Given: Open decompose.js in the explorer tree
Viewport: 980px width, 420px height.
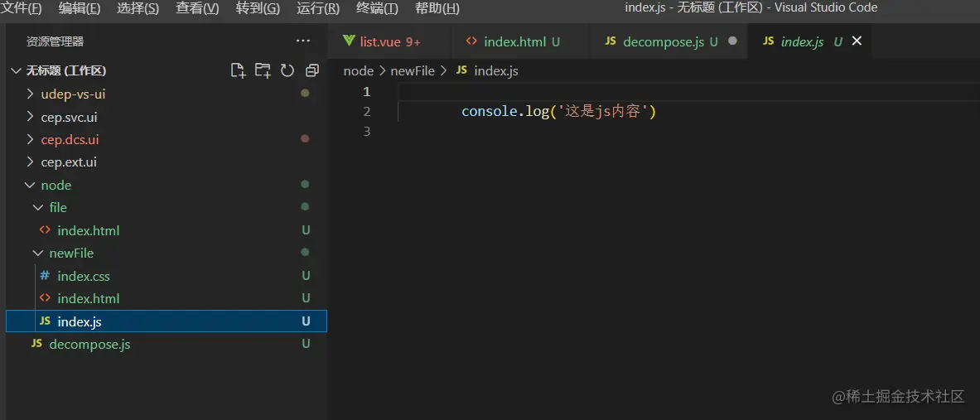Looking at the screenshot, I should click(x=167, y=344).
